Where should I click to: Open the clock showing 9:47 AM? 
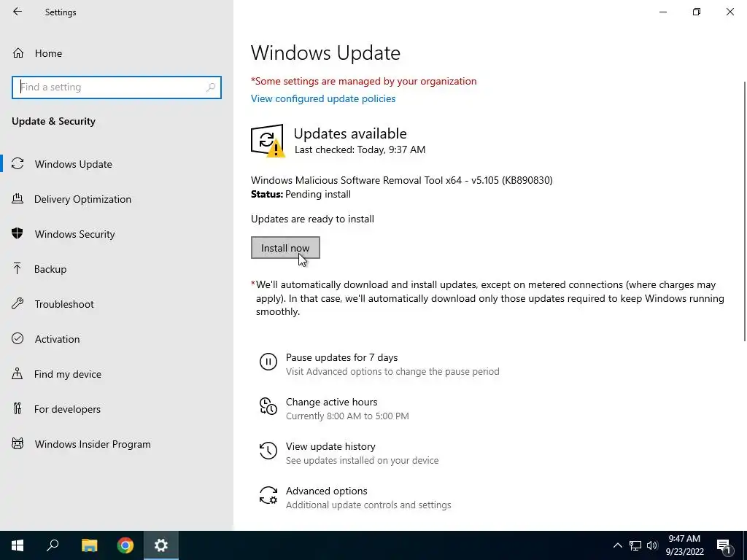pos(684,545)
